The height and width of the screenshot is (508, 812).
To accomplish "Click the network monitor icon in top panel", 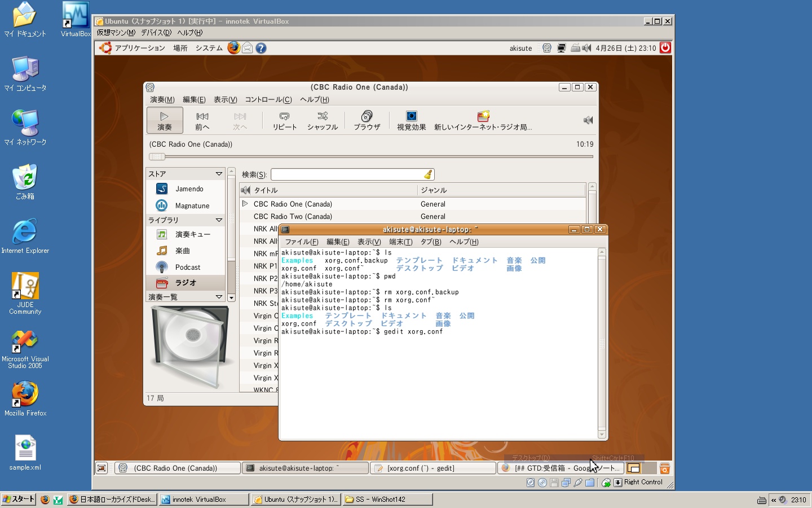I will pos(562,48).
